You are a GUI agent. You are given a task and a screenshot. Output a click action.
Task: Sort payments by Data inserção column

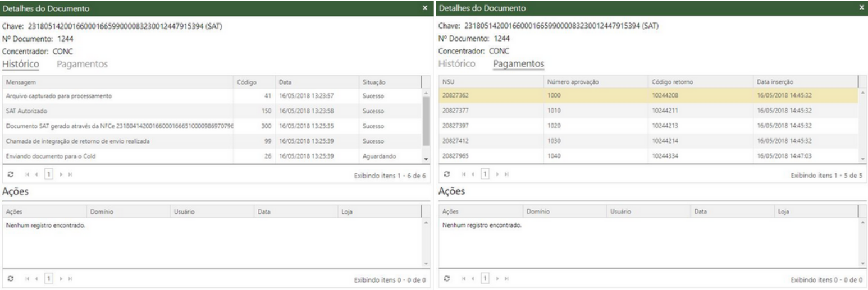click(775, 82)
